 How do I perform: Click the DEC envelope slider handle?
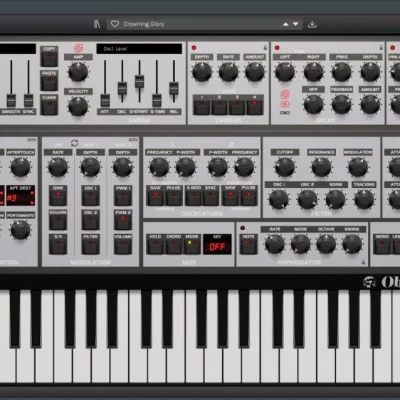[x=122, y=88]
